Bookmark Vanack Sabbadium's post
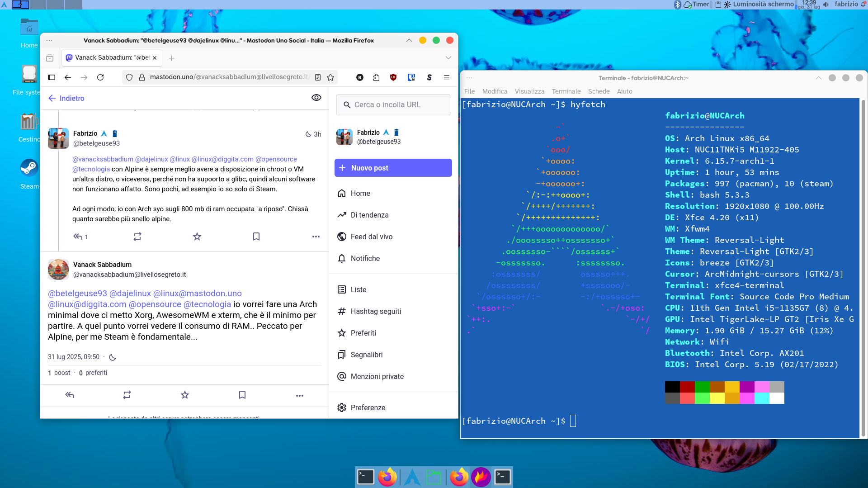 pyautogui.click(x=242, y=395)
